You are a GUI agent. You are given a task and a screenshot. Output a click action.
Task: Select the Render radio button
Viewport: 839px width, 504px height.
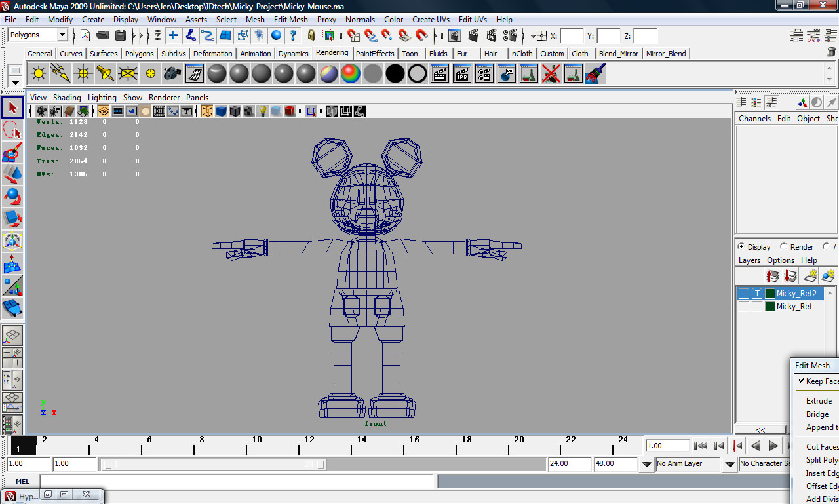[x=783, y=247]
